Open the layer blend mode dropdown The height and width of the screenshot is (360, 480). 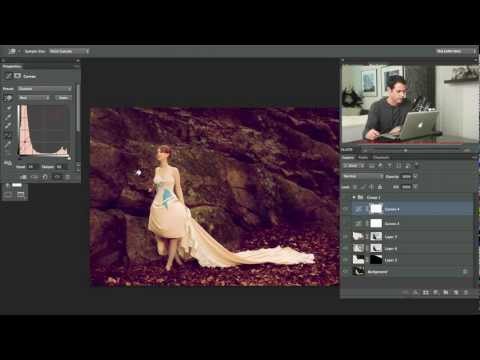tap(363, 176)
